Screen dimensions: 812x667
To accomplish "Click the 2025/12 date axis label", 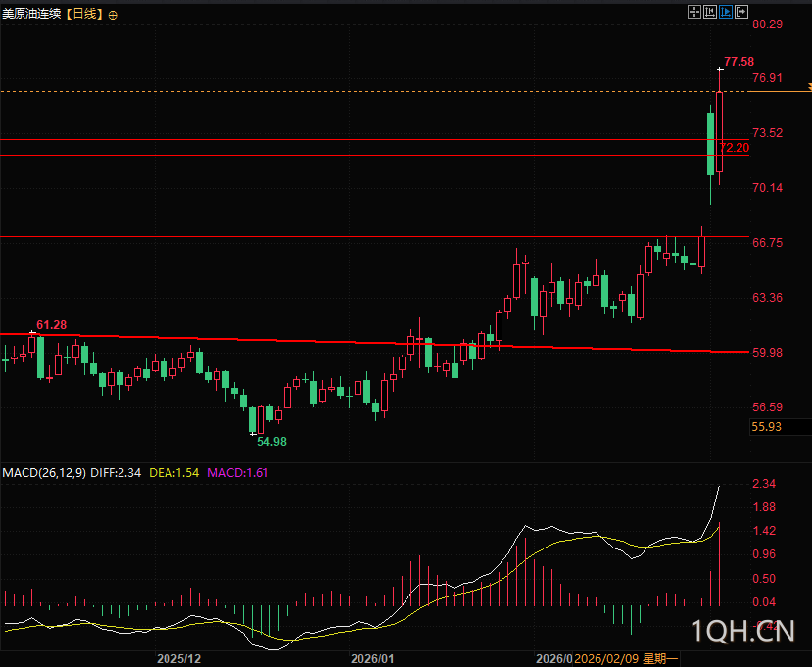I will click(x=178, y=659).
